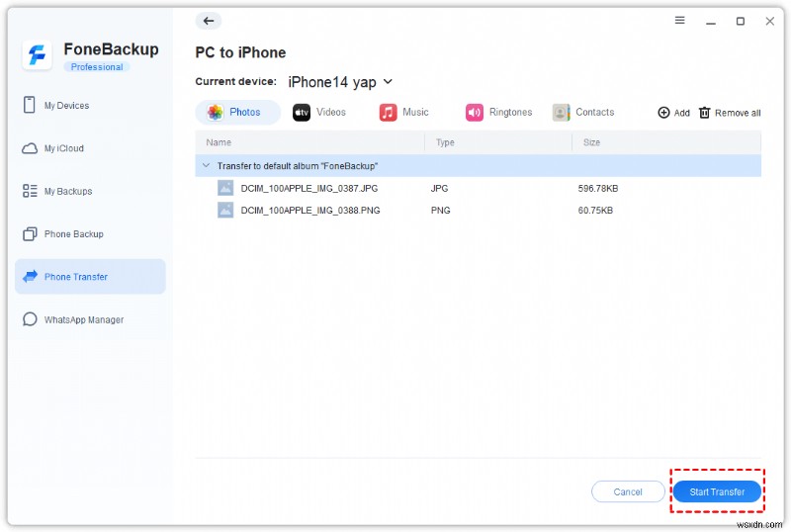791x532 pixels.
Task: Select file DCIM_100APPLE_IMG_0388.PNG
Action: point(310,210)
